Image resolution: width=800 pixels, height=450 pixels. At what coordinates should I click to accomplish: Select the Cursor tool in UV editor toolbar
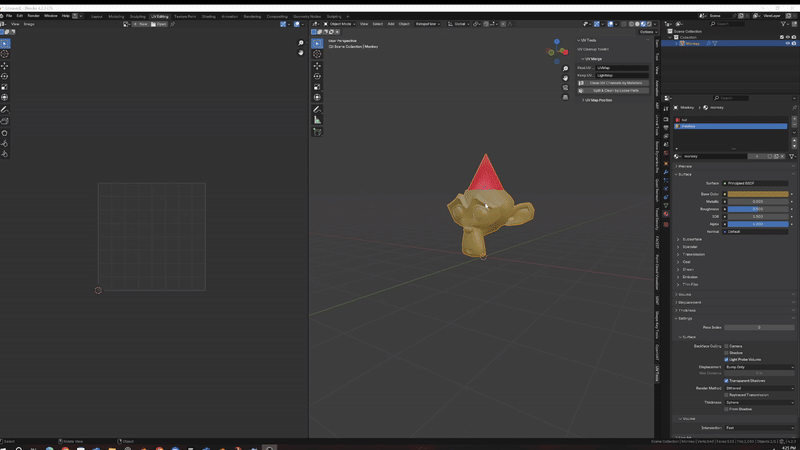point(5,54)
